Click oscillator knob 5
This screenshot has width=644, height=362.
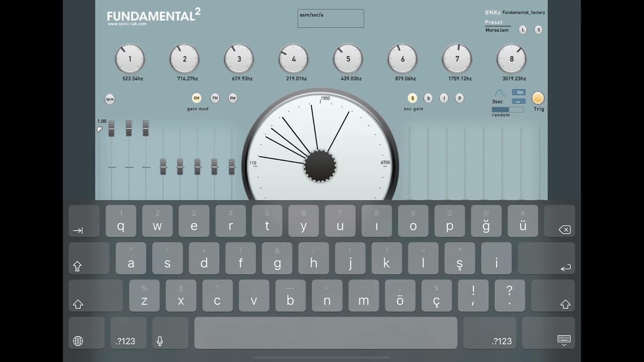coord(348,59)
